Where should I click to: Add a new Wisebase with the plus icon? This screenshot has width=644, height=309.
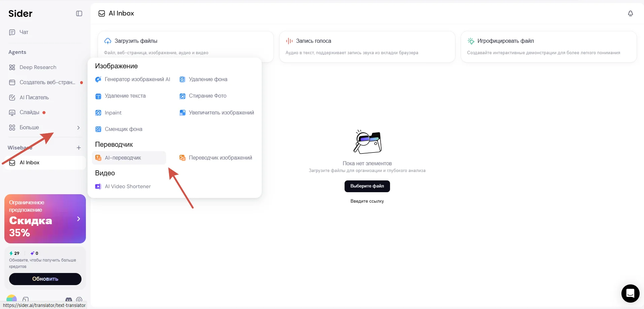(79, 148)
